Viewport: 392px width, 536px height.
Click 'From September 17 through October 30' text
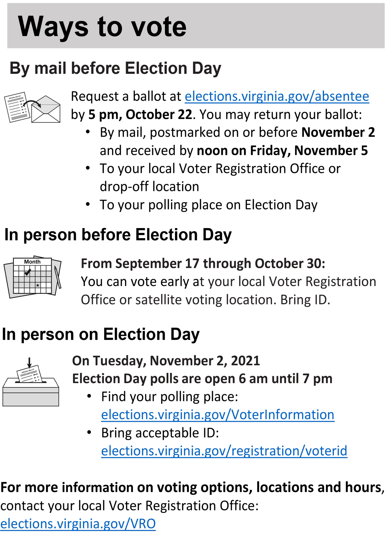203,263
